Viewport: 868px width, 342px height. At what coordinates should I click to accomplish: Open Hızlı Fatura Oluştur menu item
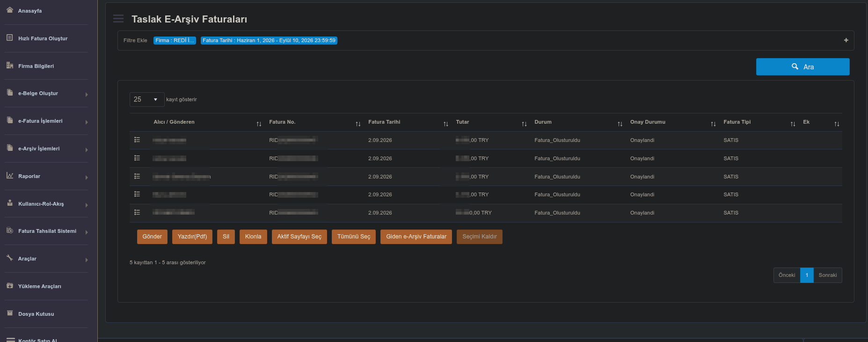46,38
